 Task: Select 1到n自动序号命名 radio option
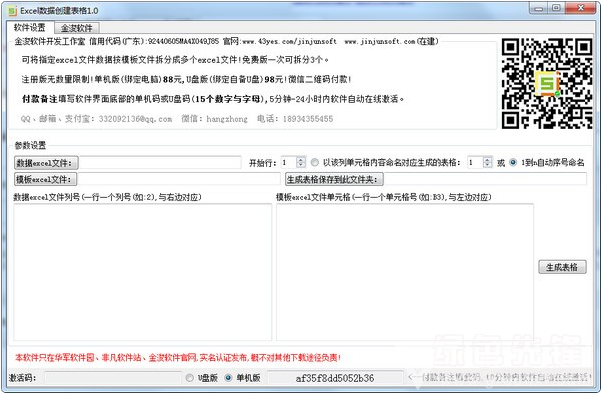click(x=513, y=162)
